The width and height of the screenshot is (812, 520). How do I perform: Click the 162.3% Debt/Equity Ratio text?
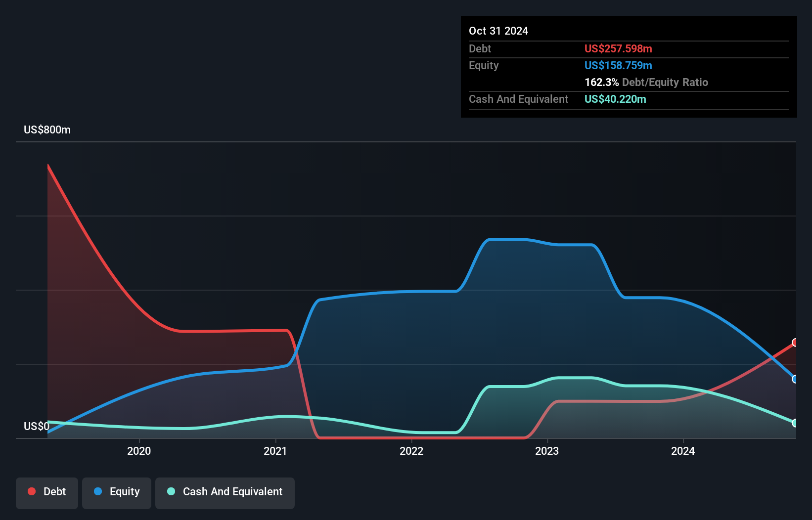[646, 82]
